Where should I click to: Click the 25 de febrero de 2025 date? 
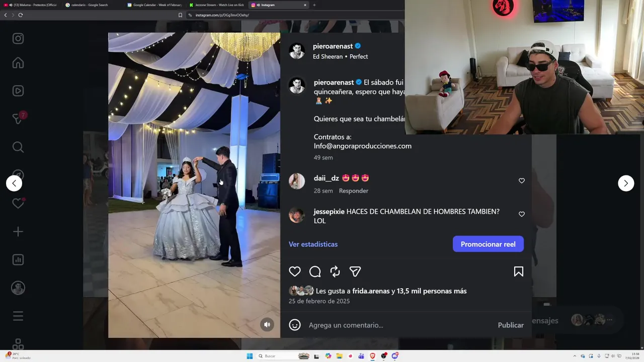[x=319, y=301]
